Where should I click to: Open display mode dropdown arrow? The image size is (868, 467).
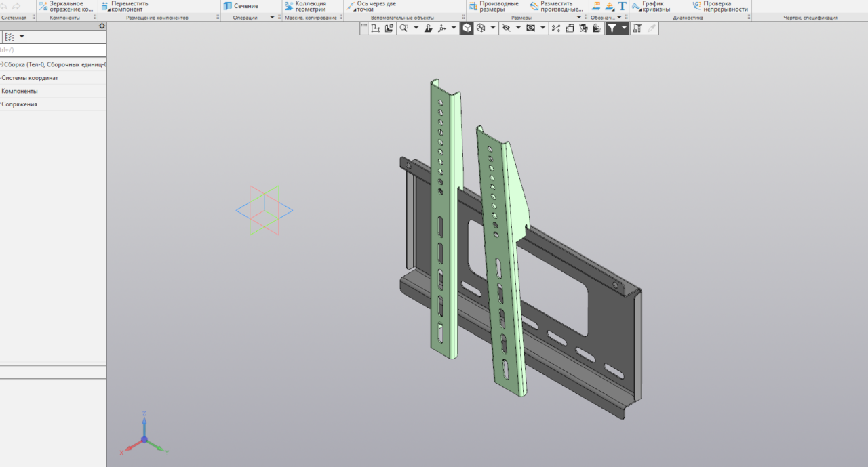click(493, 28)
